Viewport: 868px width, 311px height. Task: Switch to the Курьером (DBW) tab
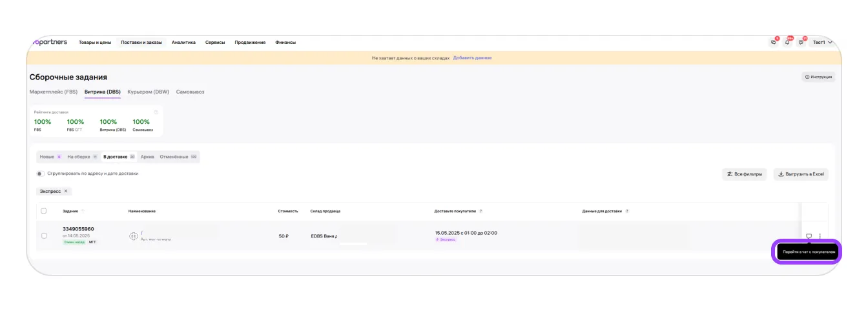point(148,92)
